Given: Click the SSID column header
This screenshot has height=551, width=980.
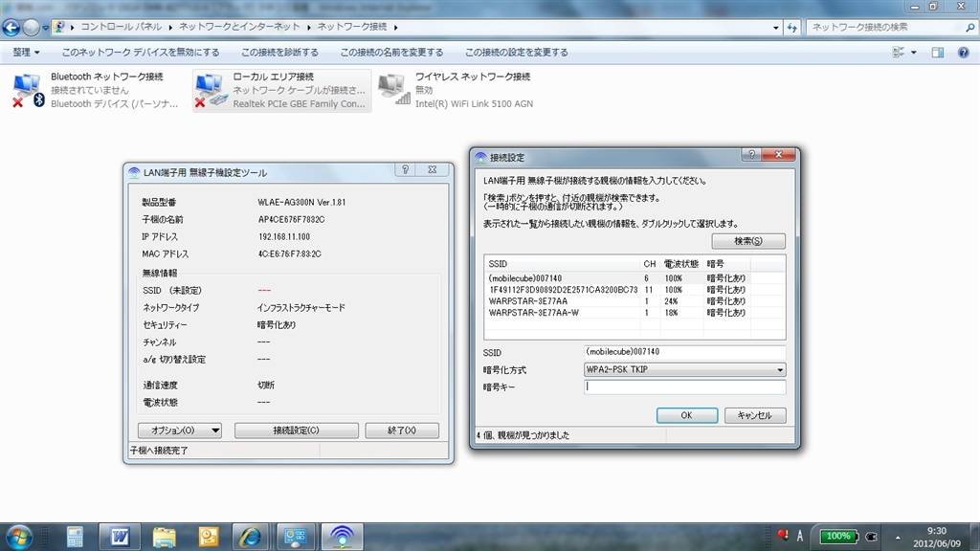Looking at the screenshot, I should (563, 264).
